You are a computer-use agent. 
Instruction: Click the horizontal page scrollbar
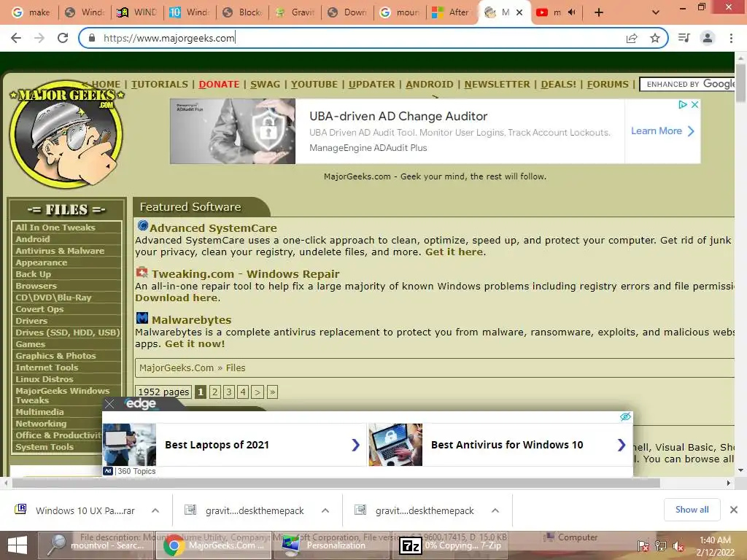point(336,483)
